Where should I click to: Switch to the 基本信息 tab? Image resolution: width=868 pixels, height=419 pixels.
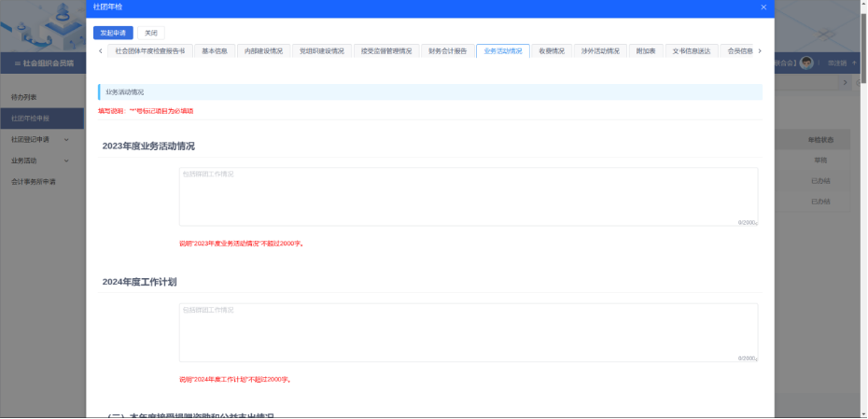coord(215,51)
